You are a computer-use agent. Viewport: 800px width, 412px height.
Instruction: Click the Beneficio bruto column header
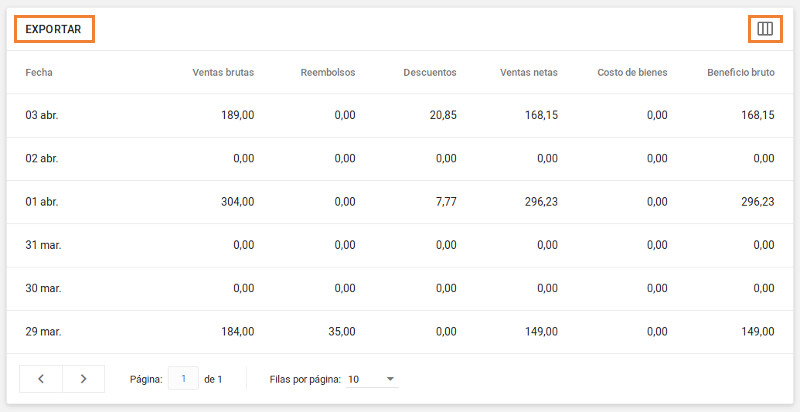(x=740, y=72)
